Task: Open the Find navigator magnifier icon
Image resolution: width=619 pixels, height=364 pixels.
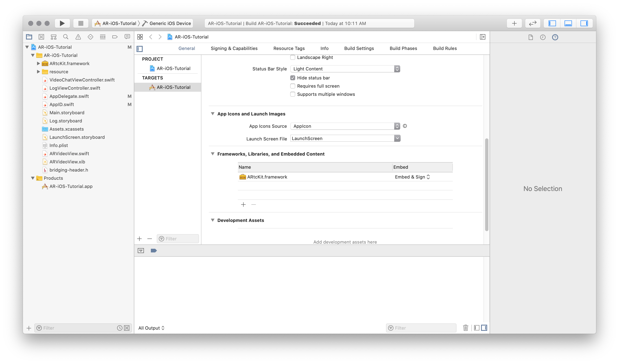Action: [x=66, y=37]
